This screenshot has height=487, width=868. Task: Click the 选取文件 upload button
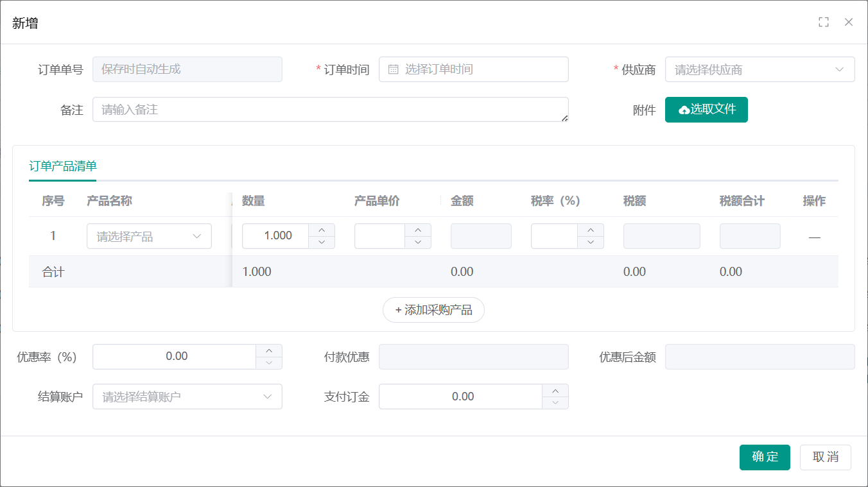pos(706,110)
